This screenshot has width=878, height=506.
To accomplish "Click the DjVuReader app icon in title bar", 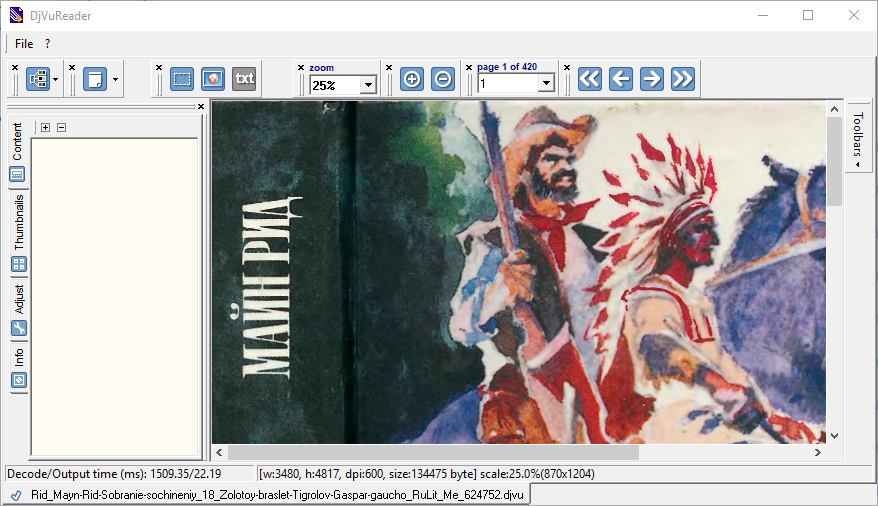I will point(16,15).
